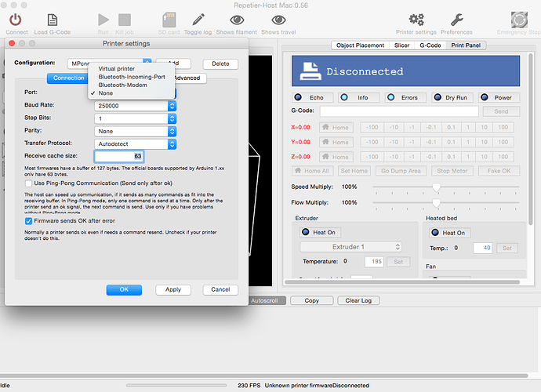
Task: Click Z axis 100 move button
Action: (x=503, y=157)
